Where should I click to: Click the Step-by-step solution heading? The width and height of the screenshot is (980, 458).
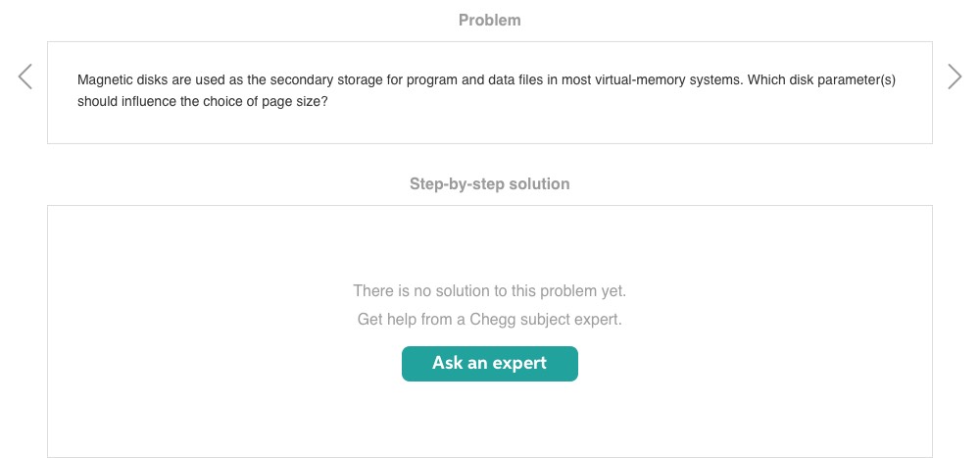pos(490,183)
